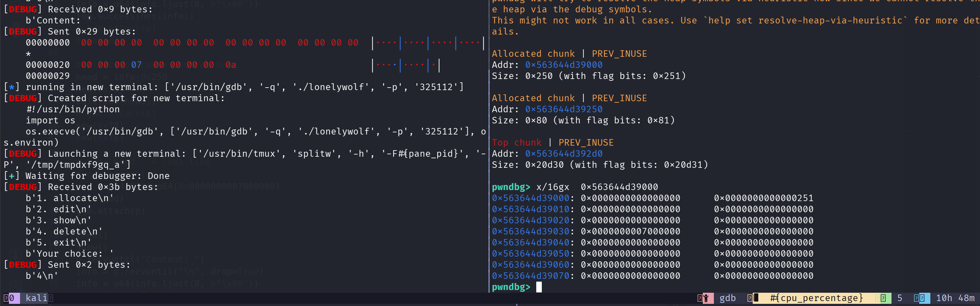The width and height of the screenshot is (980, 306).
Task: Click 'Size: 0x20d30 (with flag bits: 0x20d31)'
Action: pos(600,165)
